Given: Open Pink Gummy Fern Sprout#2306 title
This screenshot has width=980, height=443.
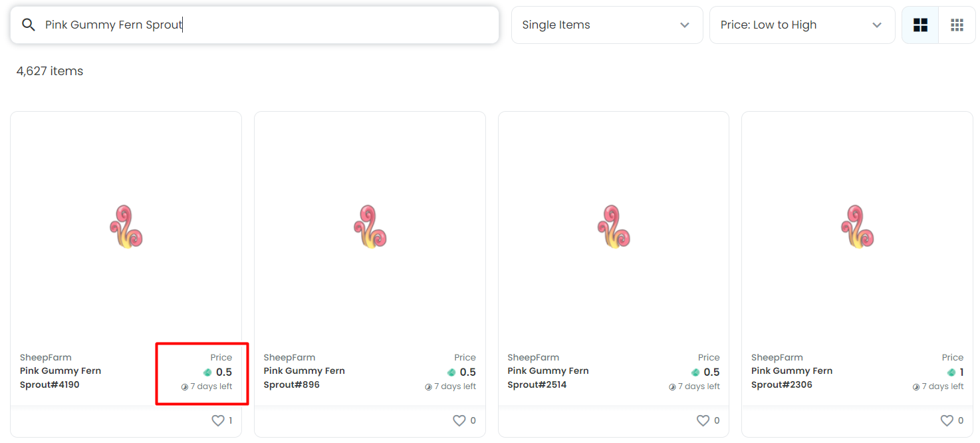Looking at the screenshot, I should (x=792, y=378).
